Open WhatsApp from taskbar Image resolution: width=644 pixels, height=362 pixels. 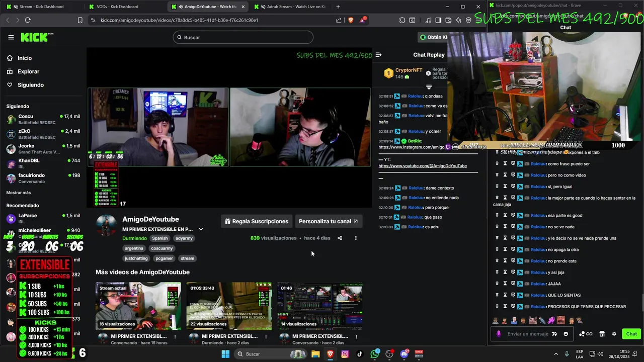pos(375,354)
